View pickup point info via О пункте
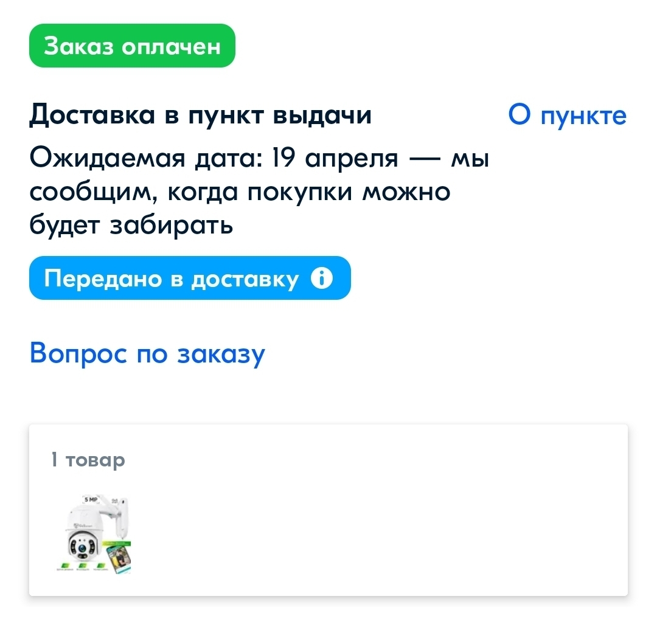Viewport: 657px width, 644px height. (568, 115)
